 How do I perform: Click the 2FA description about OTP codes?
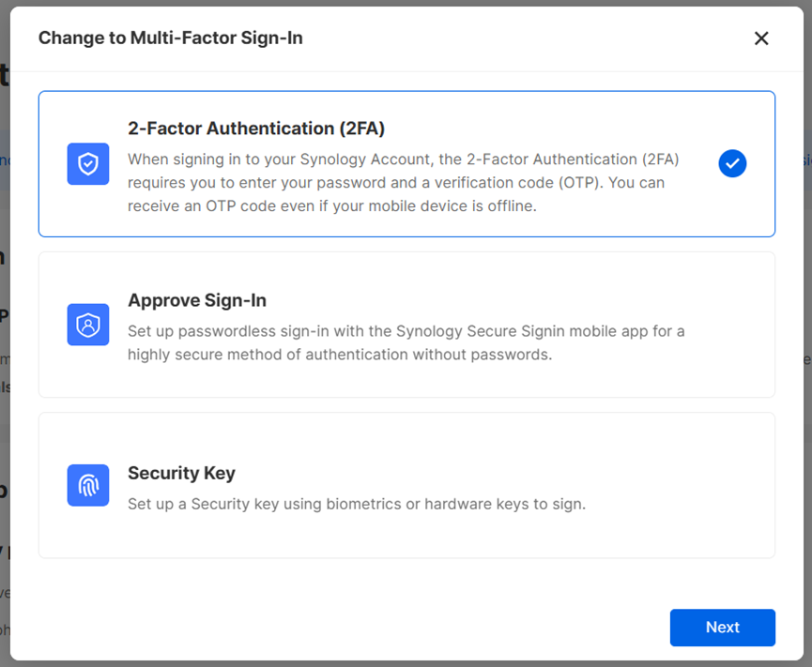coord(404,183)
